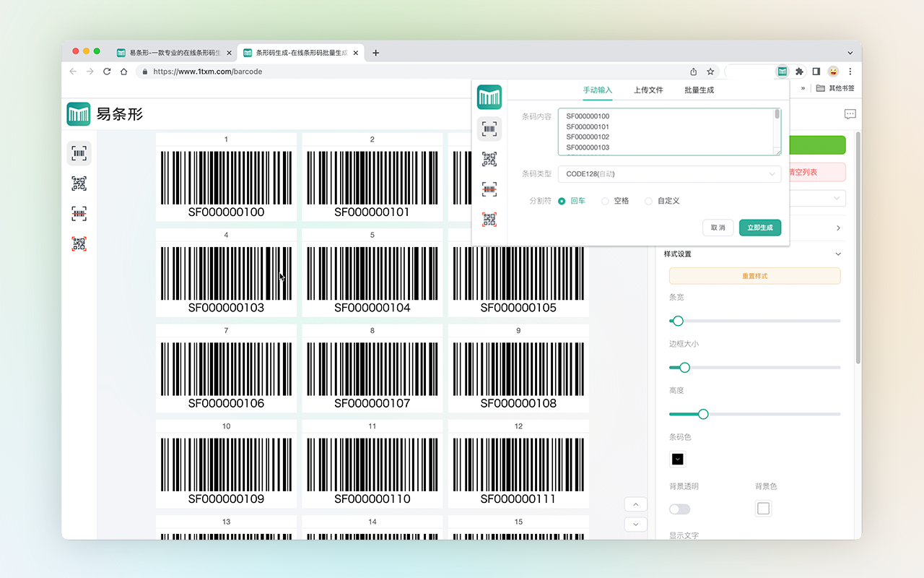Open the 条码色 black color swatch
This screenshot has height=578, width=924.
click(x=678, y=459)
